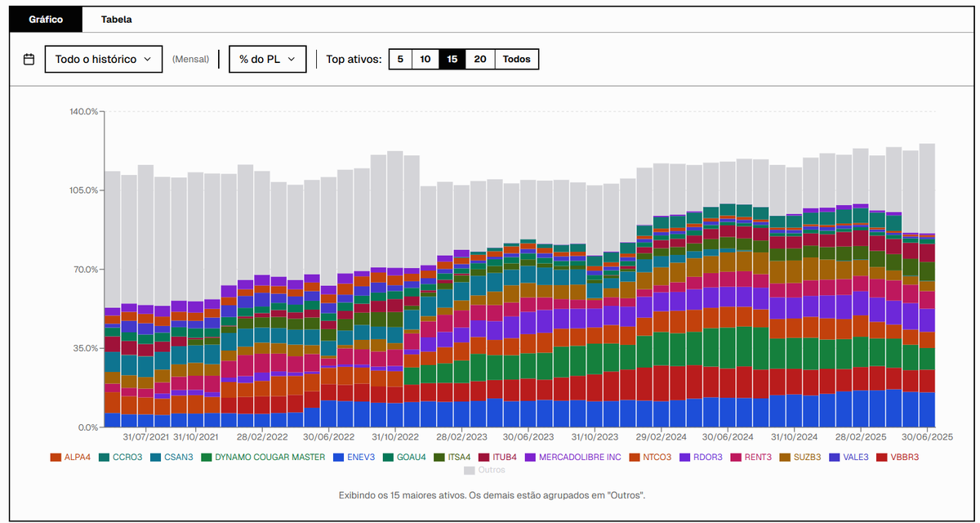The image size is (980, 523).
Task: Click the 29/02/2024 x-axis label
Action: click(661, 437)
